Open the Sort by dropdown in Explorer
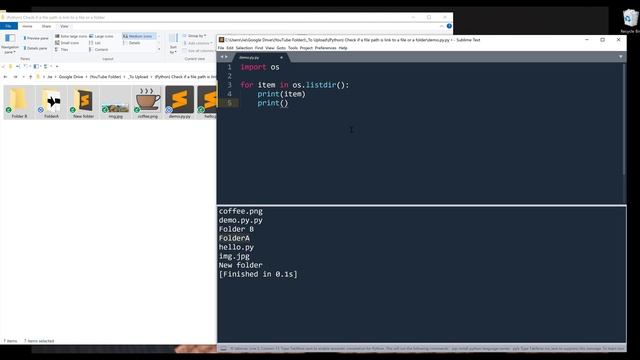This screenshot has width=640, height=360. (173, 44)
